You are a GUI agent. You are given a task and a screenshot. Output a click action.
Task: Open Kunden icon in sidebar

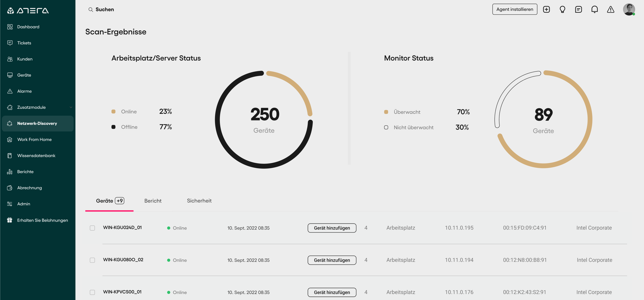[10, 59]
